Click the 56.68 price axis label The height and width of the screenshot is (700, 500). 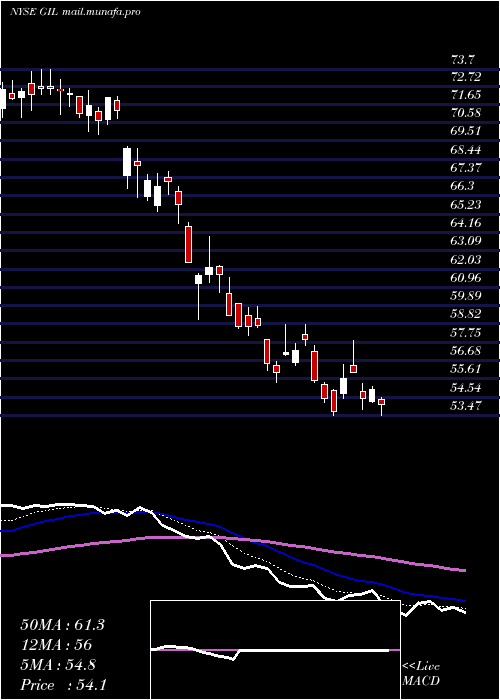(466, 350)
